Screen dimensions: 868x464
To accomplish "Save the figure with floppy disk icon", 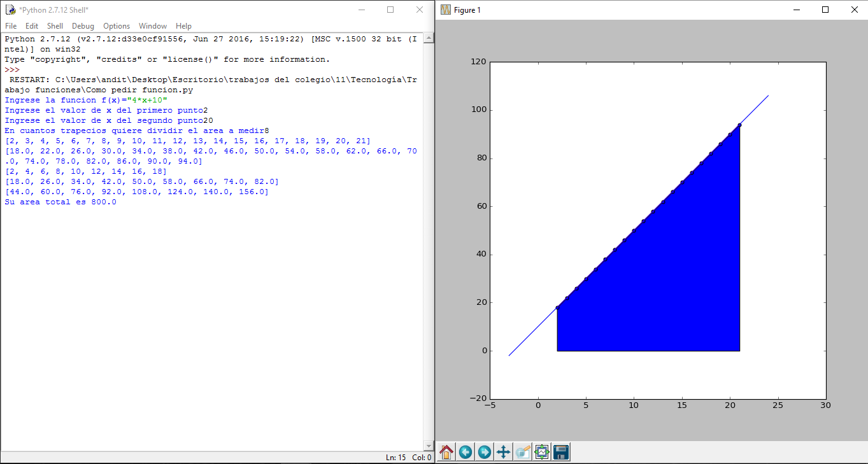I will coord(561,452).
